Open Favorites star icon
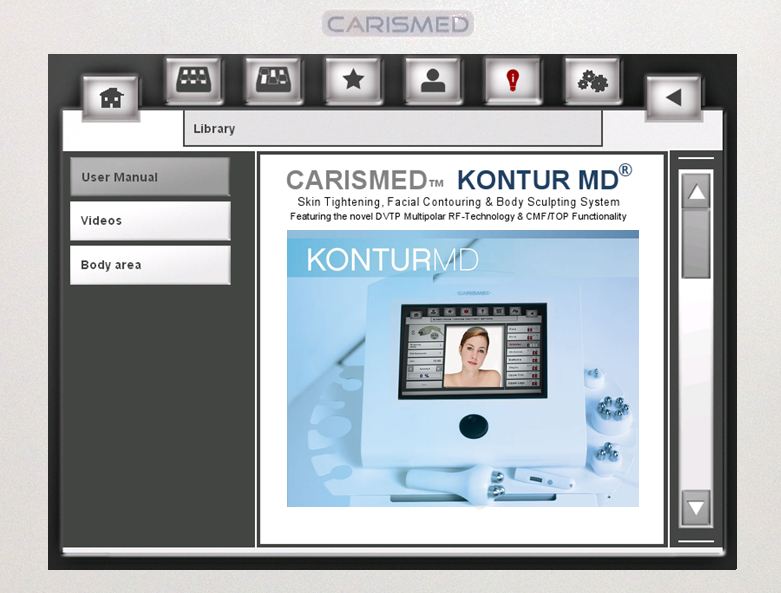The width and height of the screenshot is (781, 593). pyautogui.click(x=353, y=80)
